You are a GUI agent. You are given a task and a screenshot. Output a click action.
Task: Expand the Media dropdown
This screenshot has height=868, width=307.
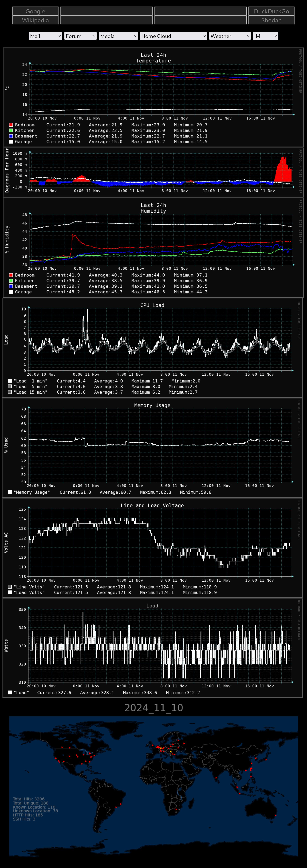coord(118,36)
